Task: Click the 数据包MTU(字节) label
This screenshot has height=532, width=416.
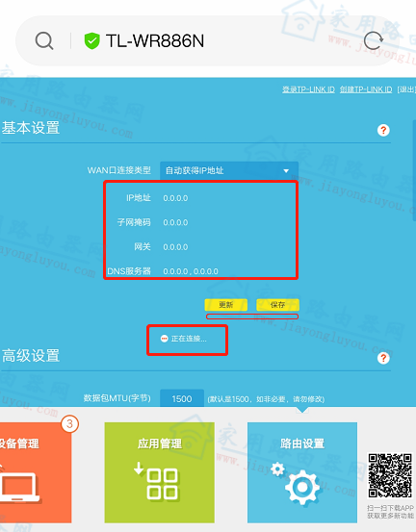Action: coord(117,398)
